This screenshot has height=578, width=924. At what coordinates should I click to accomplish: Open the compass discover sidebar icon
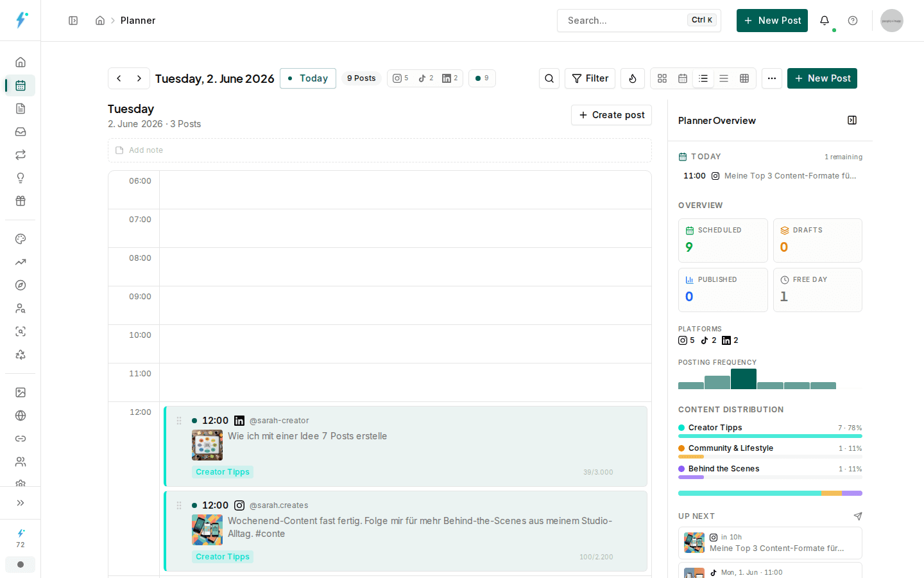pos(21,285)
